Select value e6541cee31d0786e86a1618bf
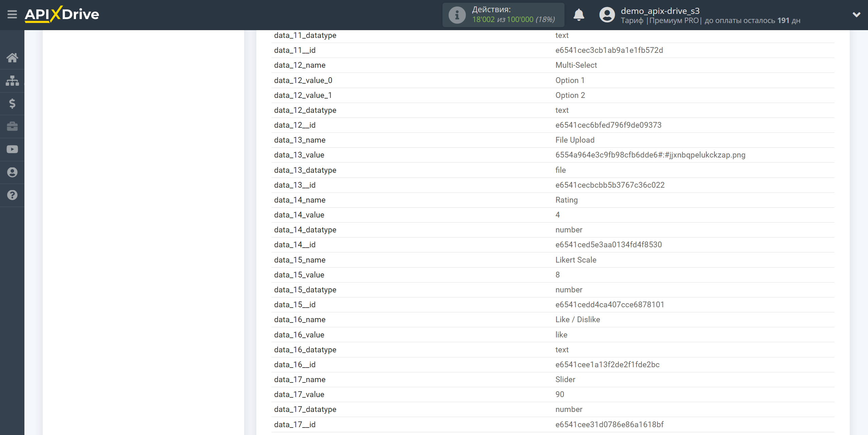The width and height of the screenshot is (868, 435). 609,424
